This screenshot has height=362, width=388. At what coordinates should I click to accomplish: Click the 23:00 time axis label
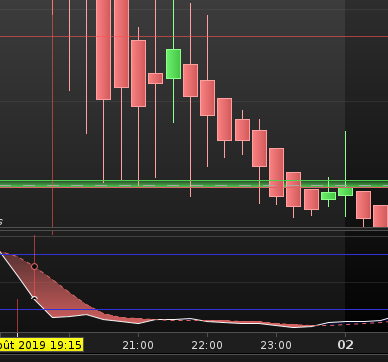tap(276, 345)
